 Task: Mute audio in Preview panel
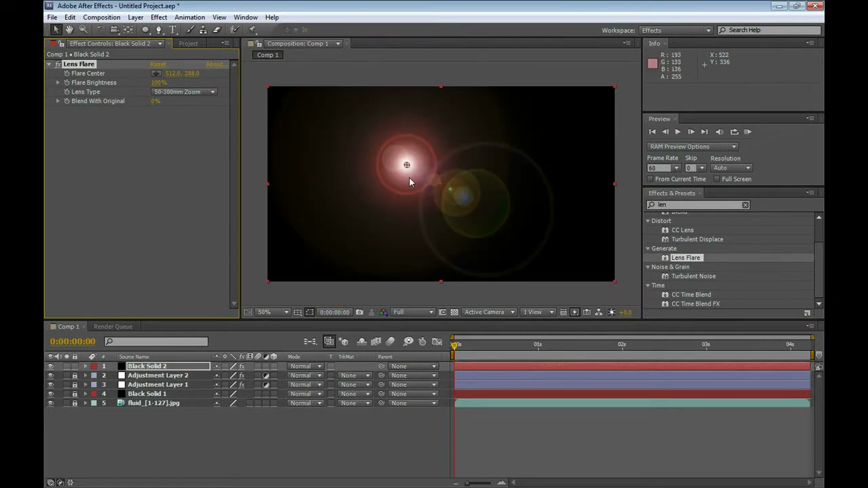(x=719, y=132)
